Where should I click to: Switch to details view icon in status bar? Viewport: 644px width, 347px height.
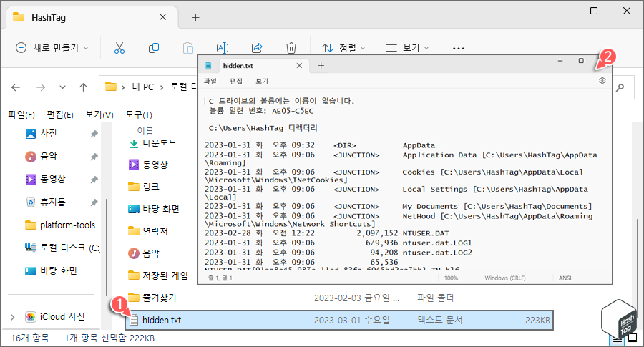(x=617, y=338)
